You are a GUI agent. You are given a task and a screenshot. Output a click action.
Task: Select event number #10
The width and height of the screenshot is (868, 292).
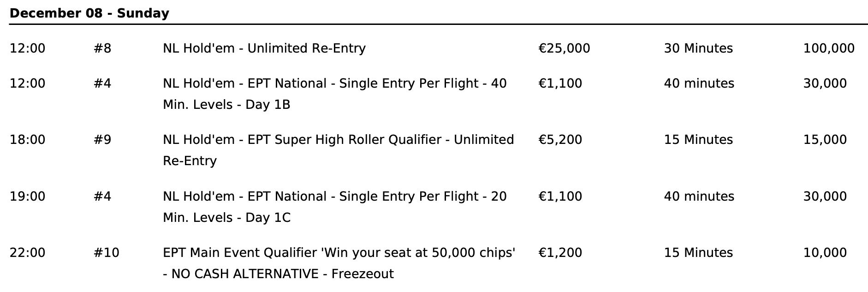coord(106,253)
